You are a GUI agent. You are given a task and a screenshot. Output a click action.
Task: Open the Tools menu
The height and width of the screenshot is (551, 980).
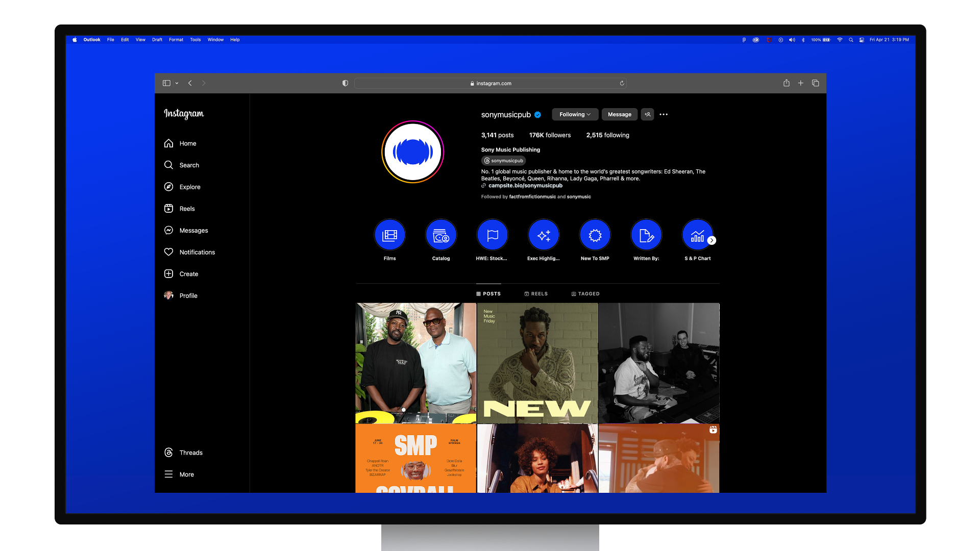pyautogui.click(x=195, y=40)
